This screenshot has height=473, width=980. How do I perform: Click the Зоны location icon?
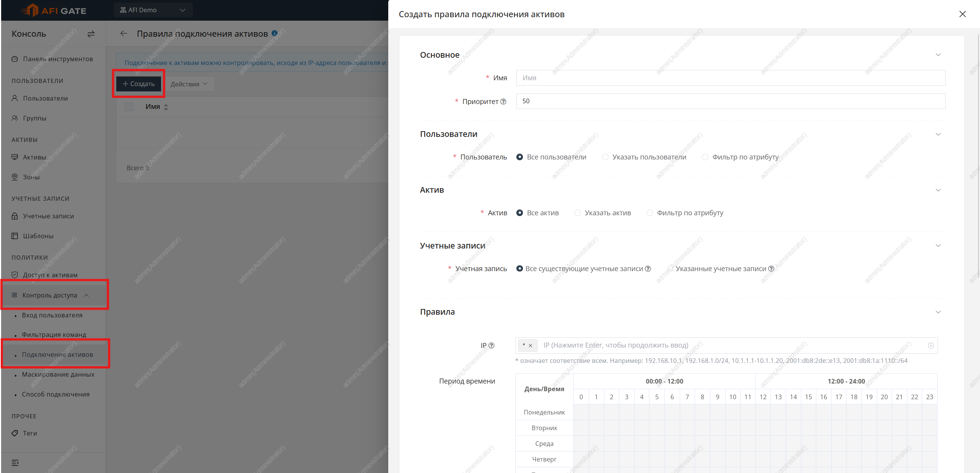click(15, 177)
